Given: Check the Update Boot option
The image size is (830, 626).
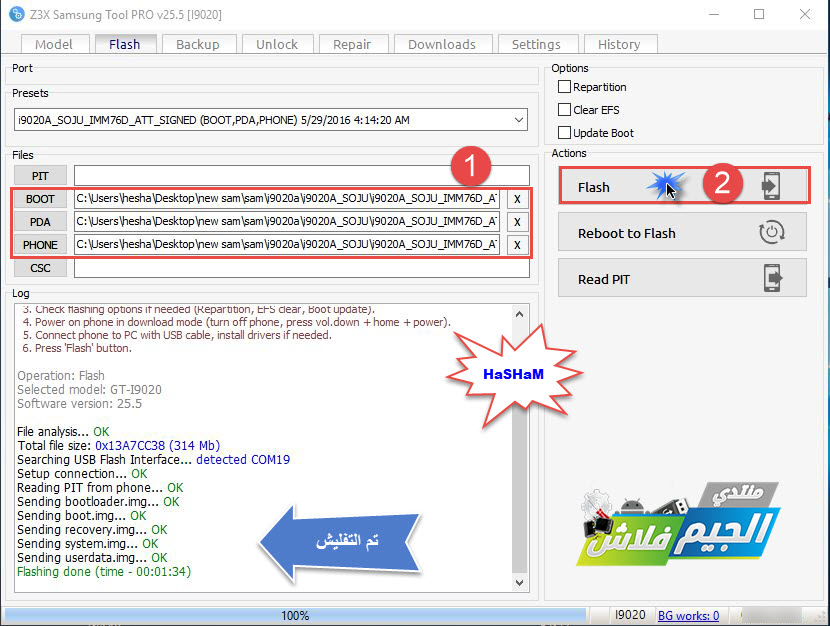Looking at the screenshot, I should tap(564, 133).
